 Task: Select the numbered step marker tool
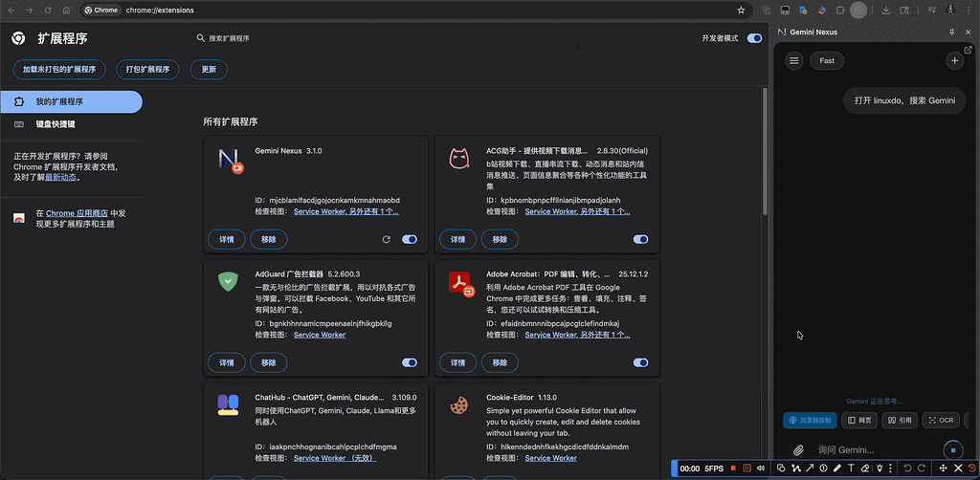824,469
